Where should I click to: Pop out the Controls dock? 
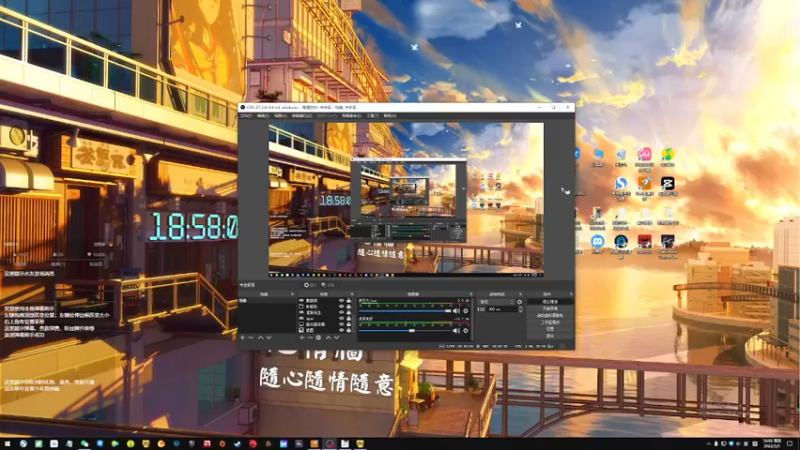(571, 294)
